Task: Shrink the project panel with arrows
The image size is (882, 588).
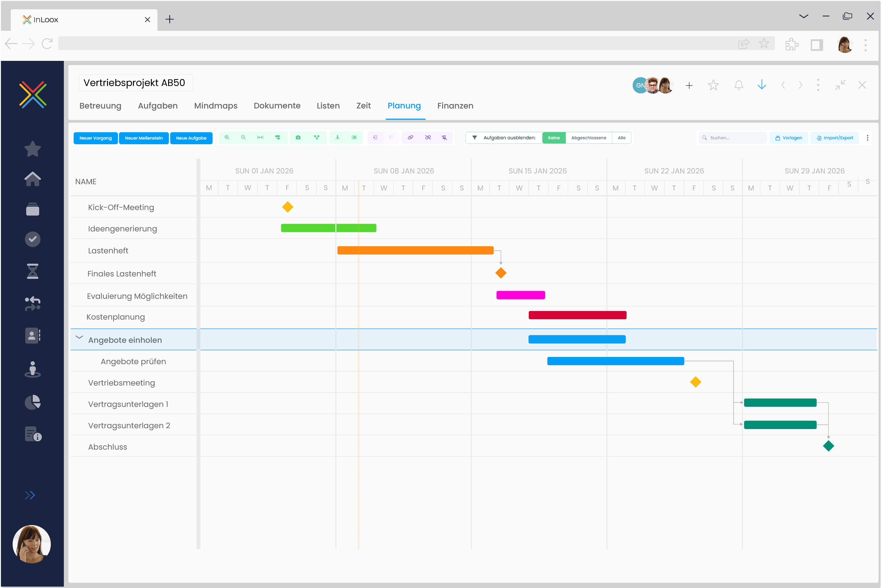Action: pyautogui.click(x=840, y=85)
